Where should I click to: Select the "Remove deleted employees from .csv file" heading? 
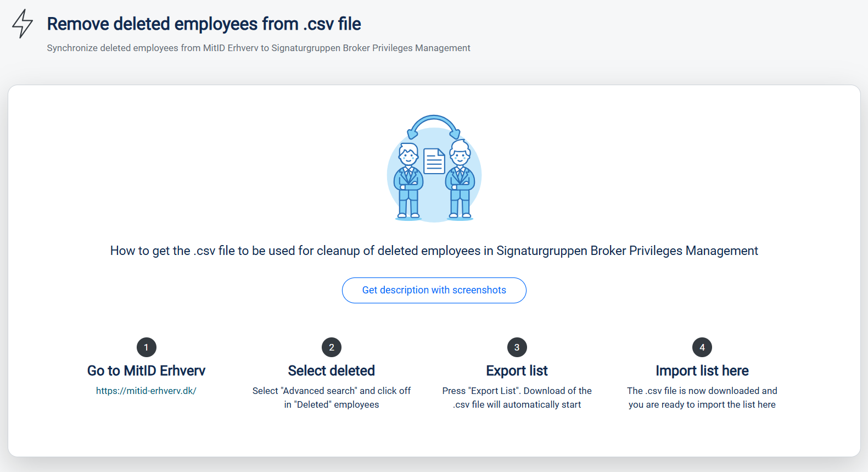pos(204,24)
